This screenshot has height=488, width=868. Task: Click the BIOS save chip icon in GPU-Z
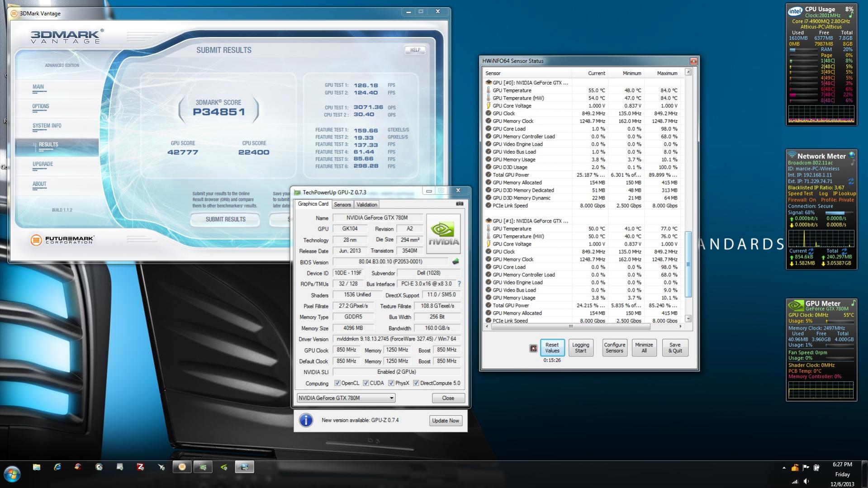455,261
